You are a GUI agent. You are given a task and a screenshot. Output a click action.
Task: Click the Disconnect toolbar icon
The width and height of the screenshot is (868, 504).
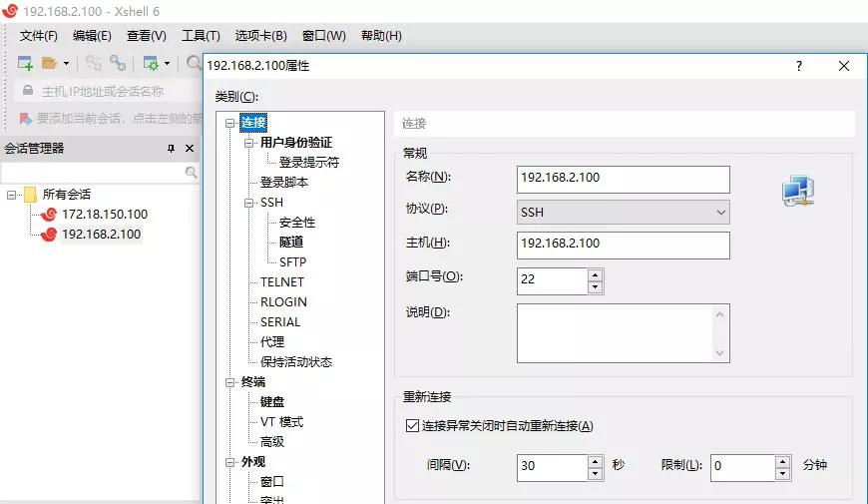(x=93, y=63)
